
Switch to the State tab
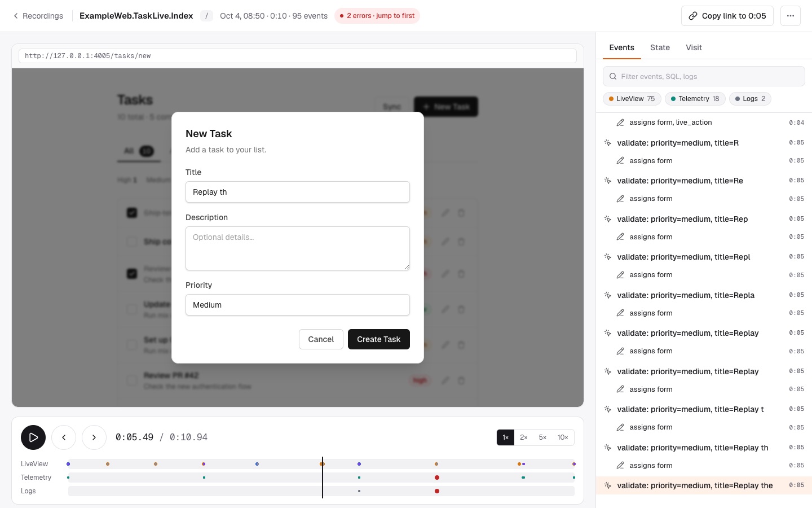click(x=660, y=47)
